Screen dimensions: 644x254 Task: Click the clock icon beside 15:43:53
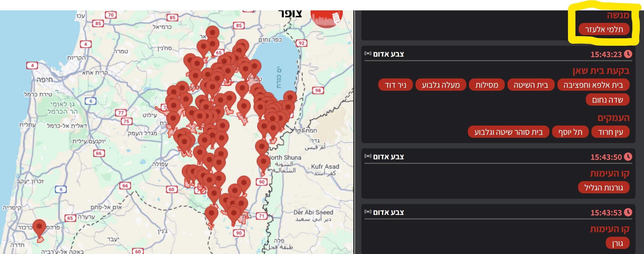click(x=628, y=212)
